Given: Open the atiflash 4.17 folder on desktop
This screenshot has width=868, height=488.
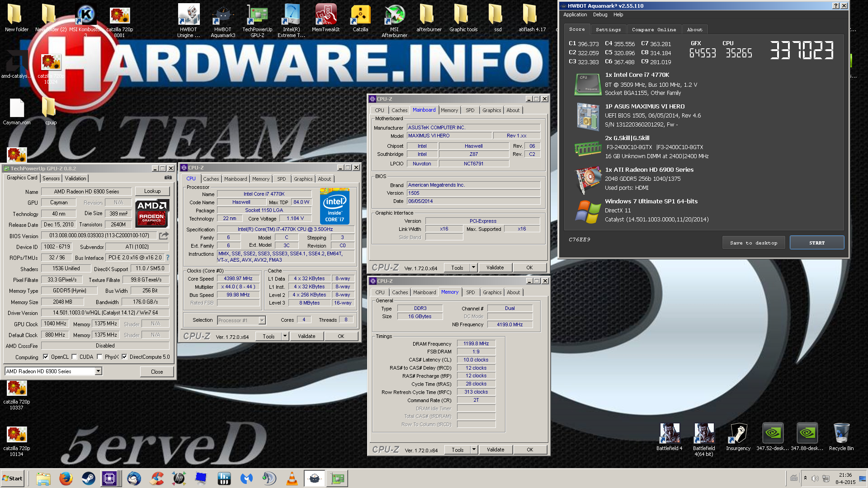Looking at the screenshot, I should pyautogui.click(x=532, y=18).
